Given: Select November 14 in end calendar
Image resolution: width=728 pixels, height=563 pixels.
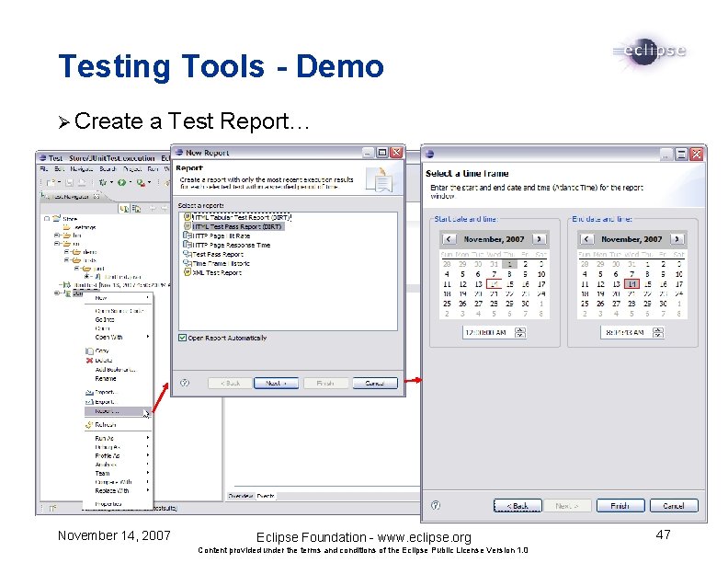Looking at the screenshot, I should (x=631, y=284).
